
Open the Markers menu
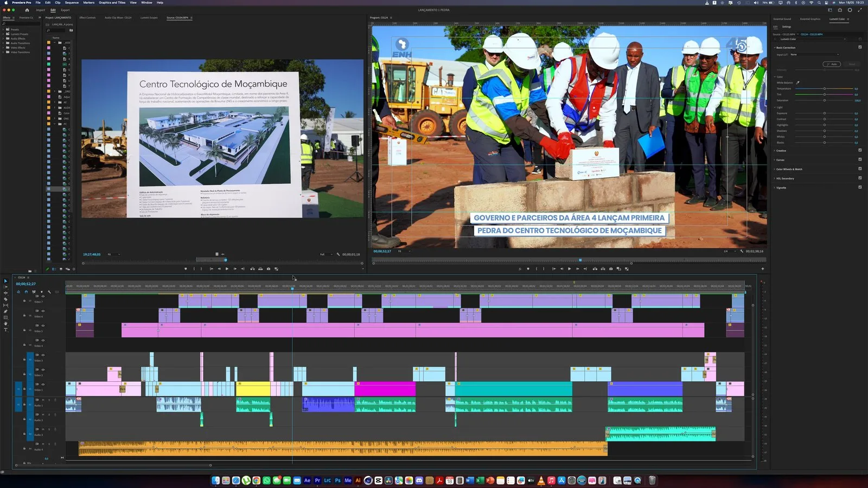pyautogui.click(x=89, y=3)
